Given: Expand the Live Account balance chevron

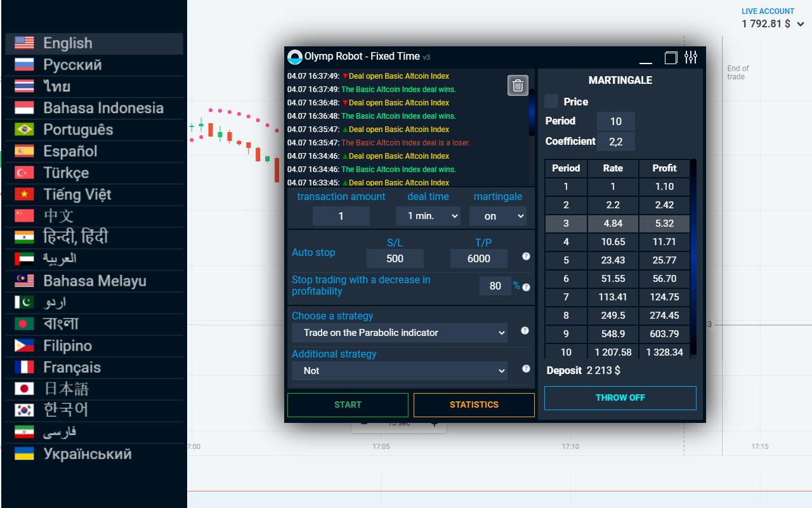Looking at the screenshot, I should point(801,24).
